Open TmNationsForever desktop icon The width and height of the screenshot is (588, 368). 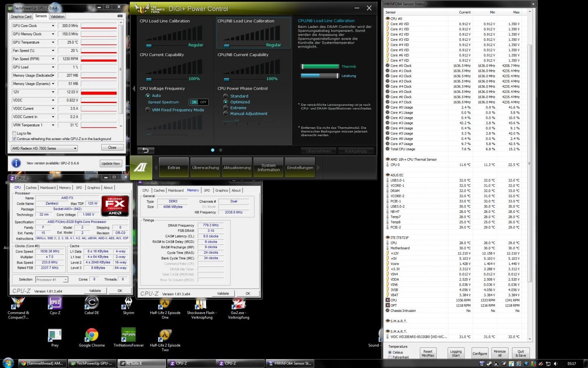(x=128, y=338)
